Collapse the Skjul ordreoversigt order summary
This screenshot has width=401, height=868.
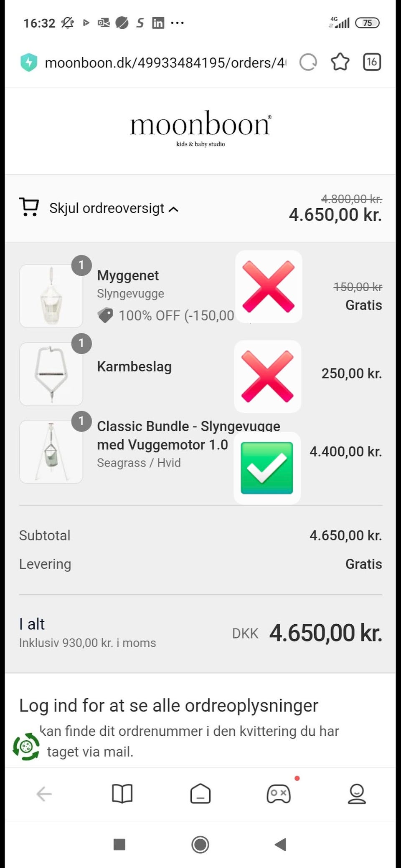[x=107, y=208]
